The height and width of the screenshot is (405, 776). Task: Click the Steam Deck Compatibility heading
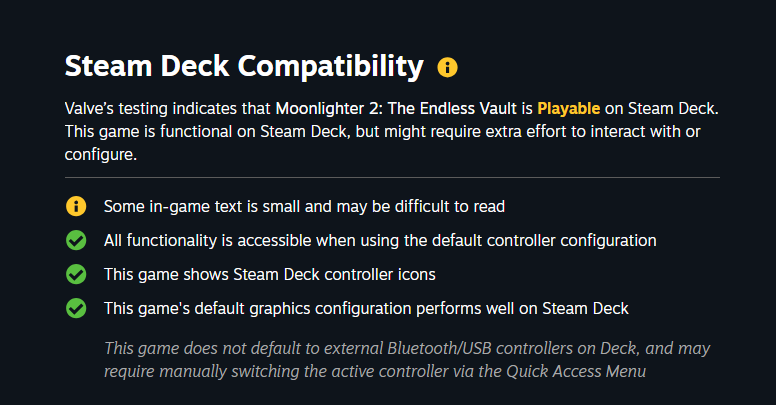pos(244,67)
